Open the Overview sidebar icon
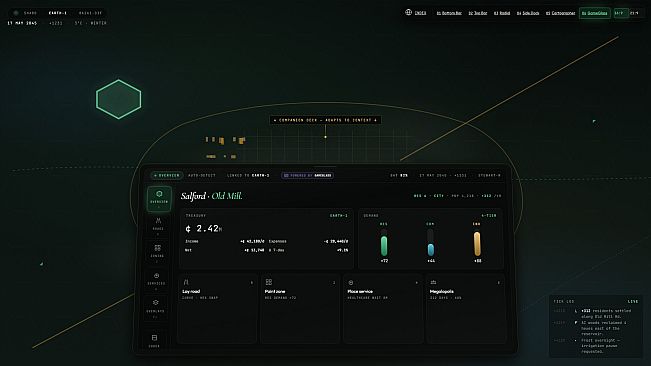651x366 pixels. (x=159, y=199)
